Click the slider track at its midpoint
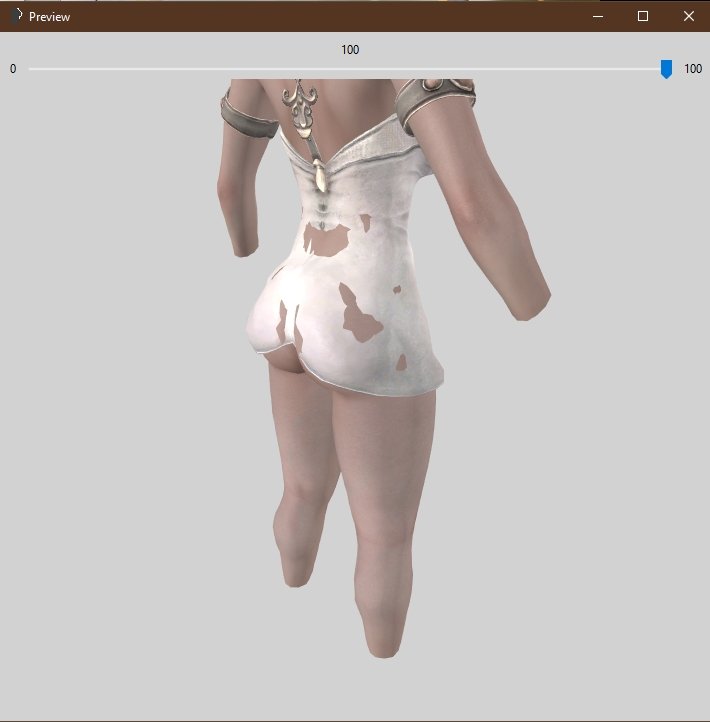The image size is (710, 722). [x=348, y=69]
